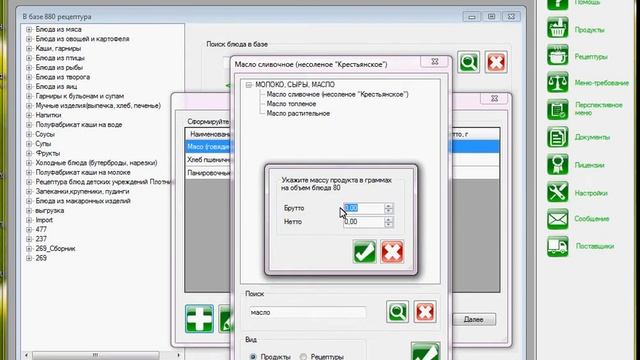Select Масло растительное item
The width and height of the screenshot is (640, 360).
pos(298,113)
